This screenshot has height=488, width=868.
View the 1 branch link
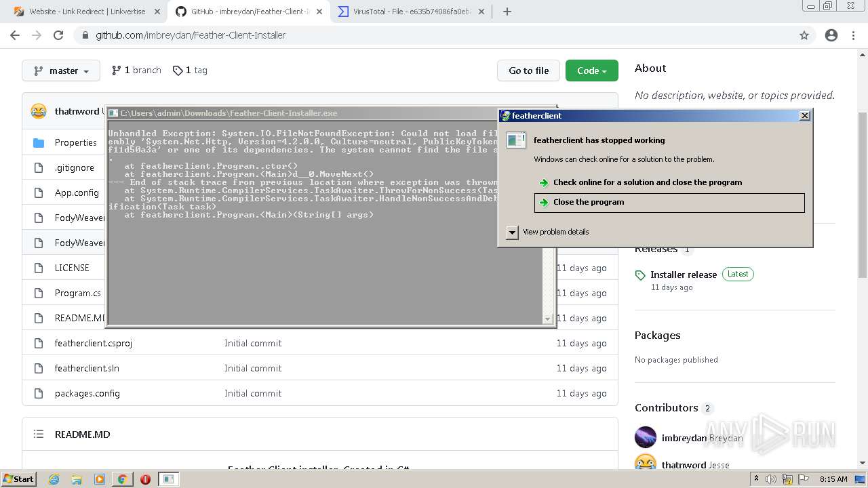click(x=136, y=70)
